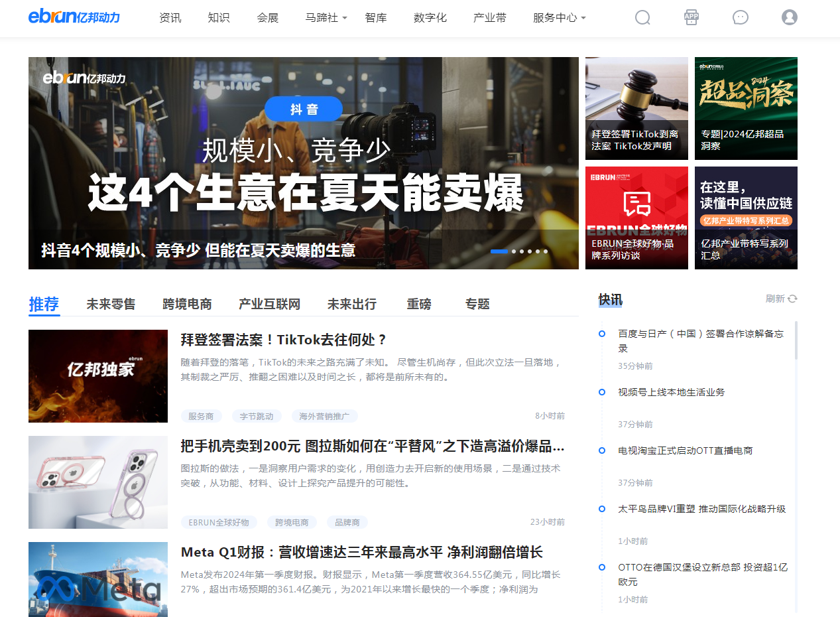Image resolution: width=840 pixels, height=617 pixels.
Task: Click the 刷新 refresh text
Action: click(x=775, y=299)
